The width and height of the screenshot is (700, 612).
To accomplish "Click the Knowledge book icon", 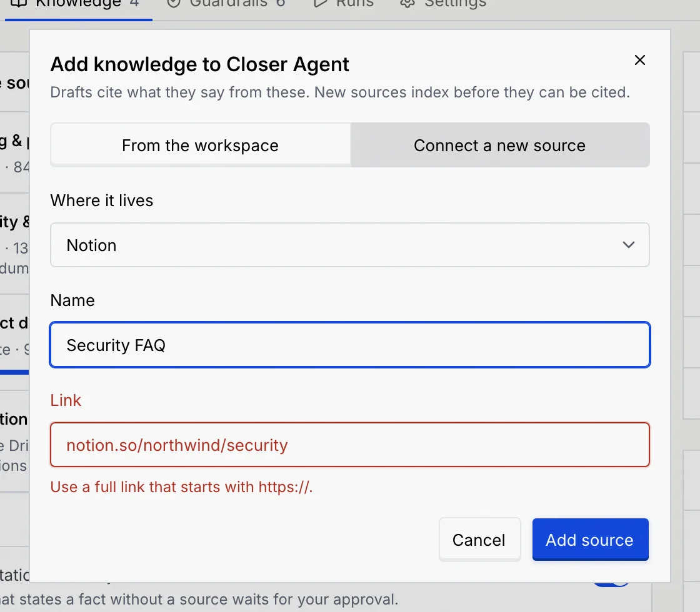I will [x=19, y=4].
